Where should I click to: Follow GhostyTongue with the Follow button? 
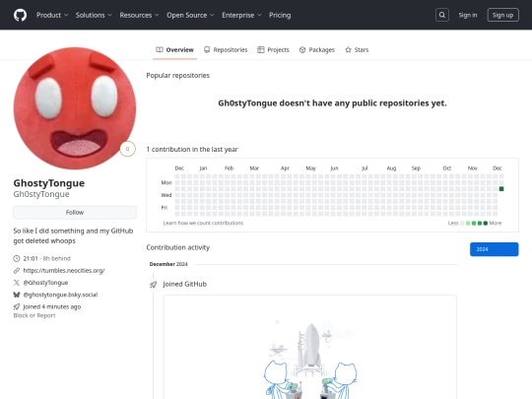click(75, 213)
